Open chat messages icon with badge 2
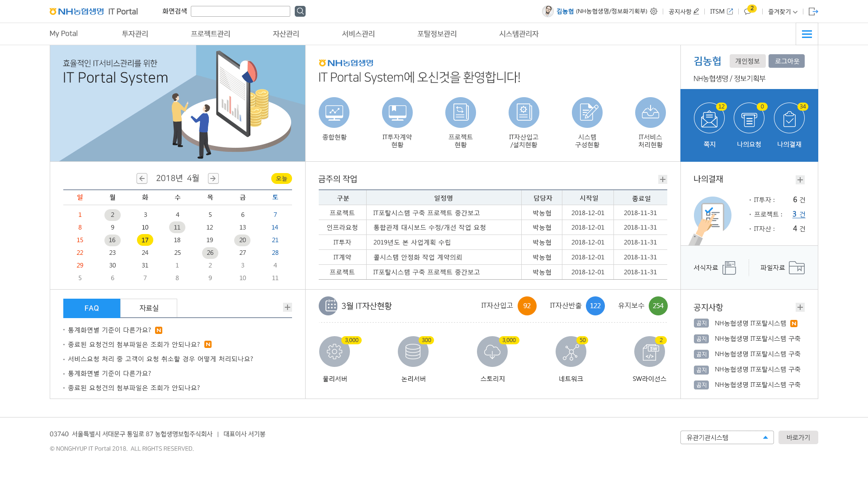Viewport: 868px width, 488px height. pyautogui.click(x=749, y=10)
